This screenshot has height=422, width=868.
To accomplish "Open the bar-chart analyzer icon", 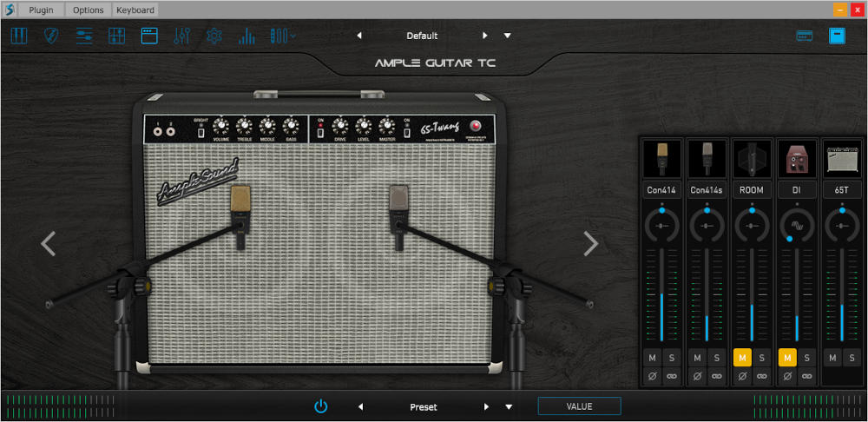I will pos(247,36).
